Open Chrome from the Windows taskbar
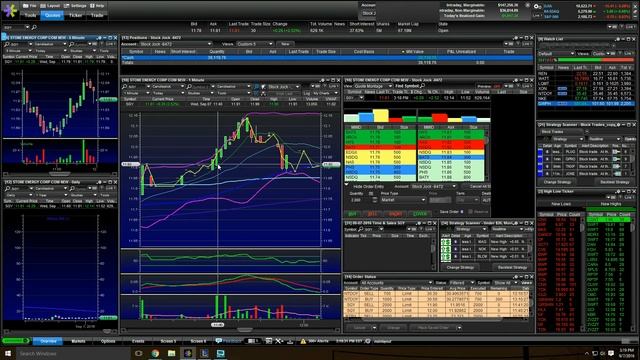 coord(155,353)
